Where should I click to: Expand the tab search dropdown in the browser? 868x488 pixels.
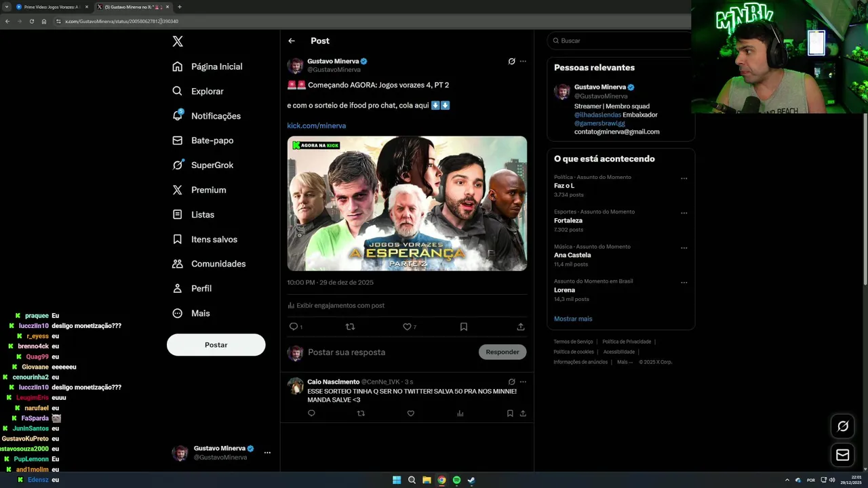click(x=6, y=7)
